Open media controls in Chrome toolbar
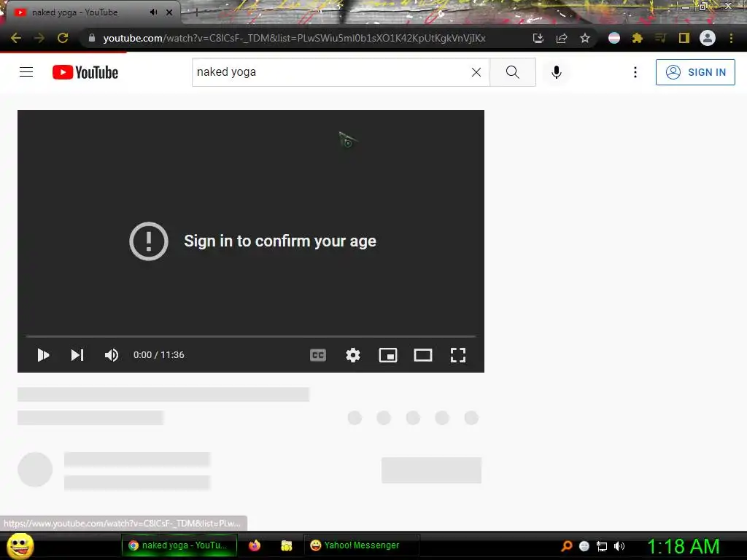 point(661,38)
